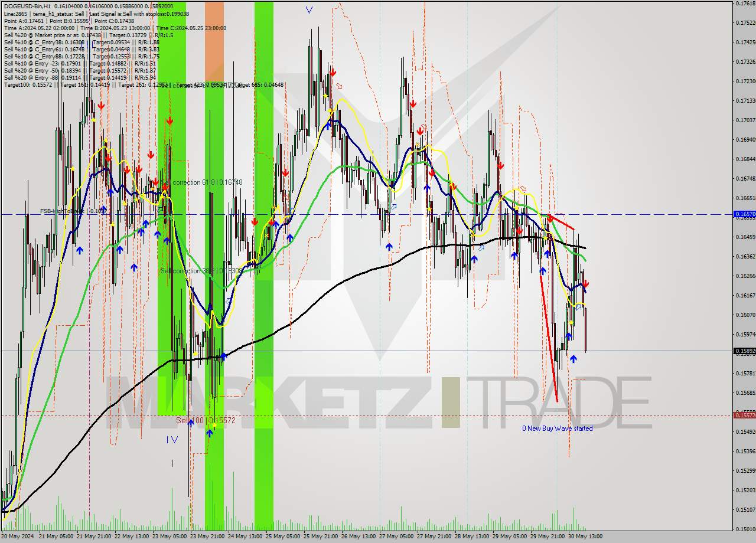
Task: Click the 0.15781 price axis label
Action: [x=745, y=373]
